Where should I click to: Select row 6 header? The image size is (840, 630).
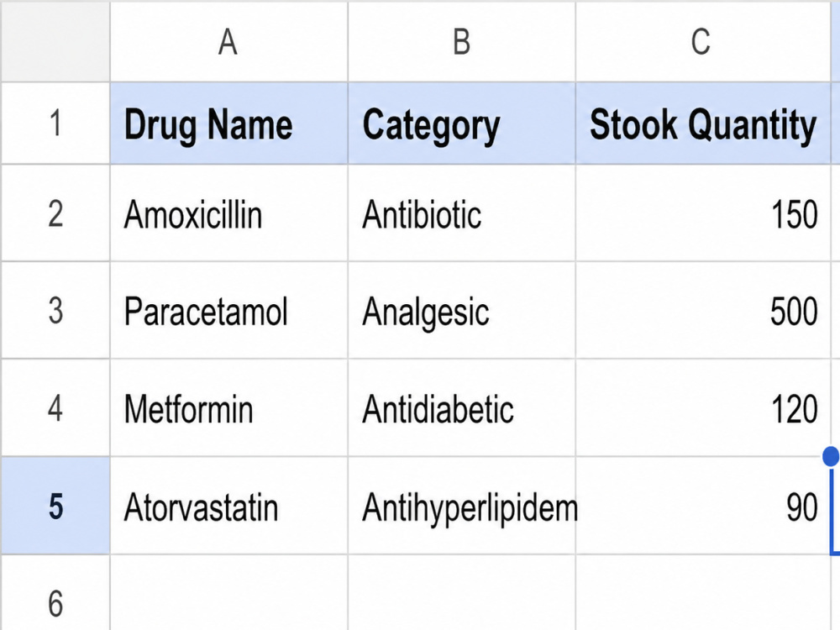[x=55, y=593]
